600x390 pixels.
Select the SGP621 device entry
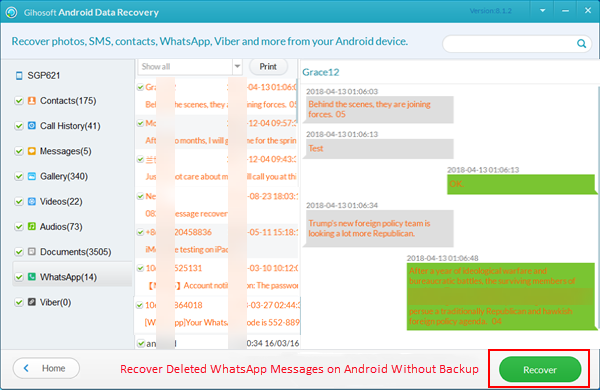click(x=44, y=75)
